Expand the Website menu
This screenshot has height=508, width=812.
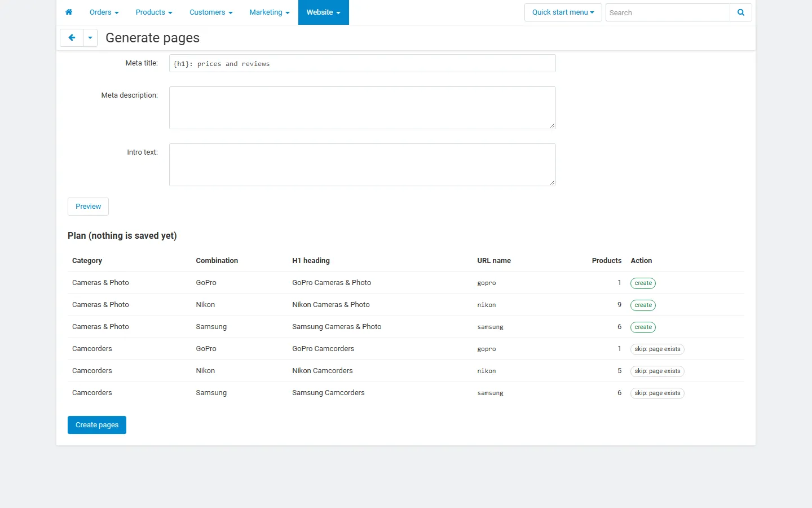point(324,12)
